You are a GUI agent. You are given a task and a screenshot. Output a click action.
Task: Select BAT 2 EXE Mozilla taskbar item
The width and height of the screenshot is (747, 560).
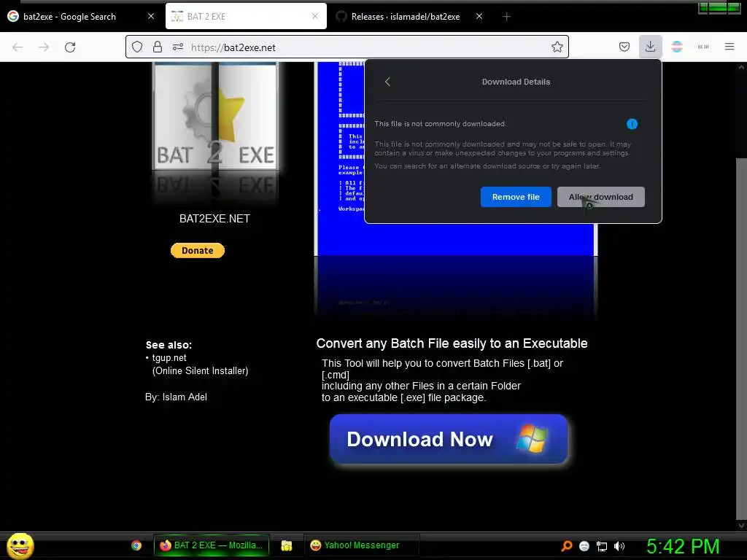(212, 545)
